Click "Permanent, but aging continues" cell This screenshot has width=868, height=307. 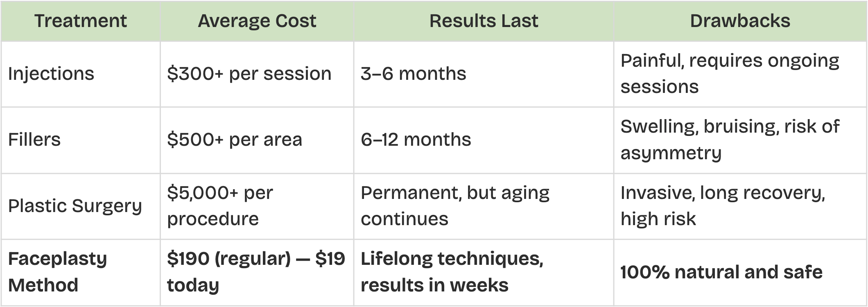tap(455, 206)
